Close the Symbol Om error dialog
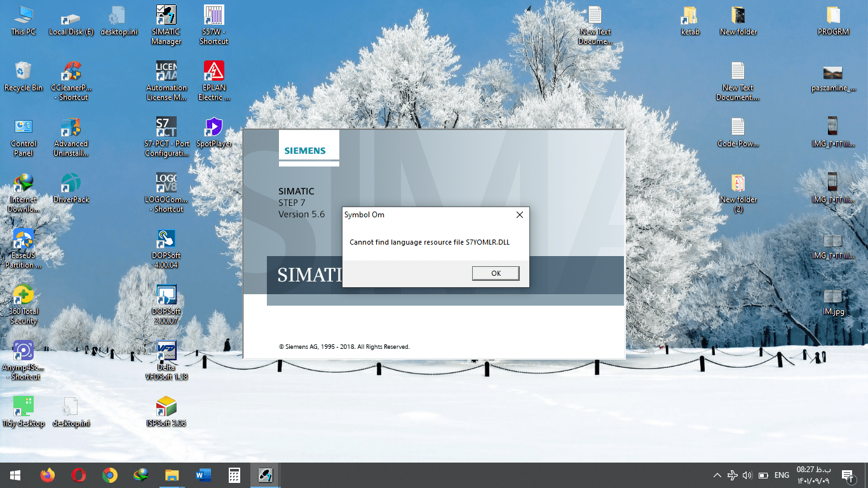Image resolution: width=868 pixels, height=488 pixels. pyautogui.click(x=519, y=215)
